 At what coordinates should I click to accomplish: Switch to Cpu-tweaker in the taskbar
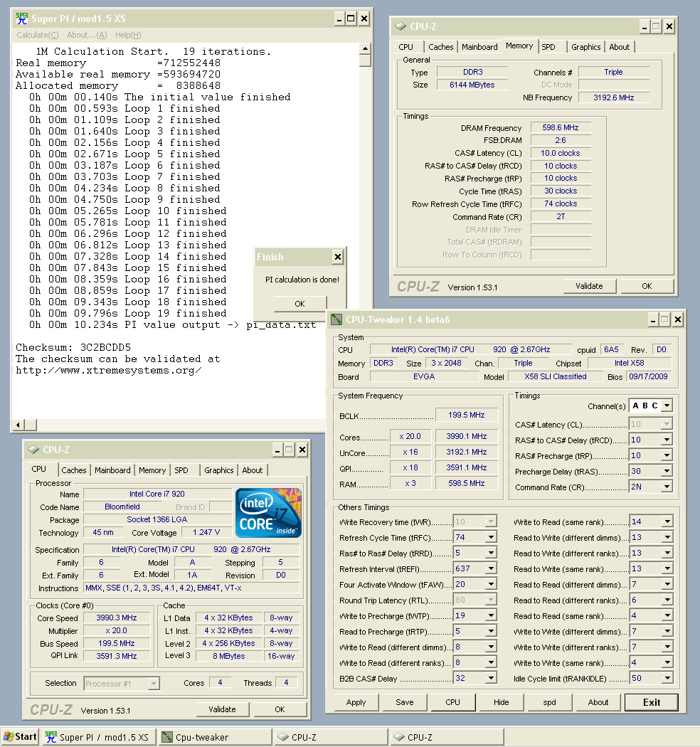tap(215, 737)
